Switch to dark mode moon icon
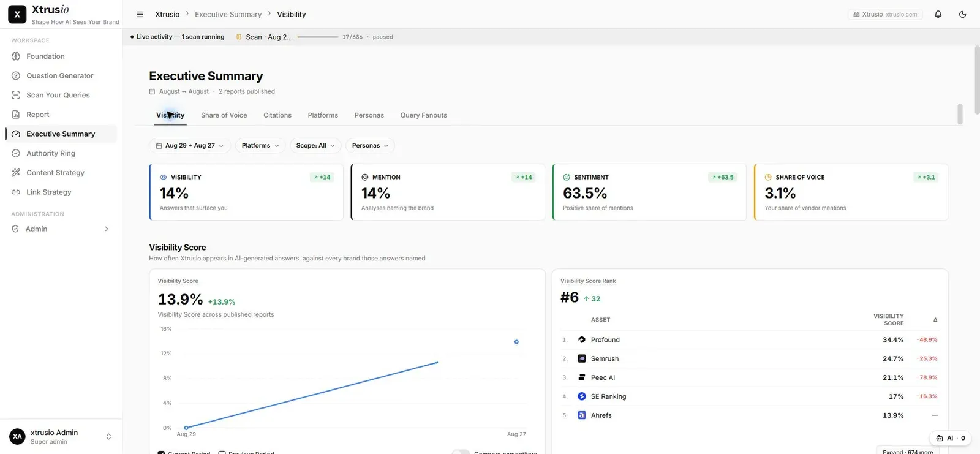980x454 pixels. click(x=962, y=14)
